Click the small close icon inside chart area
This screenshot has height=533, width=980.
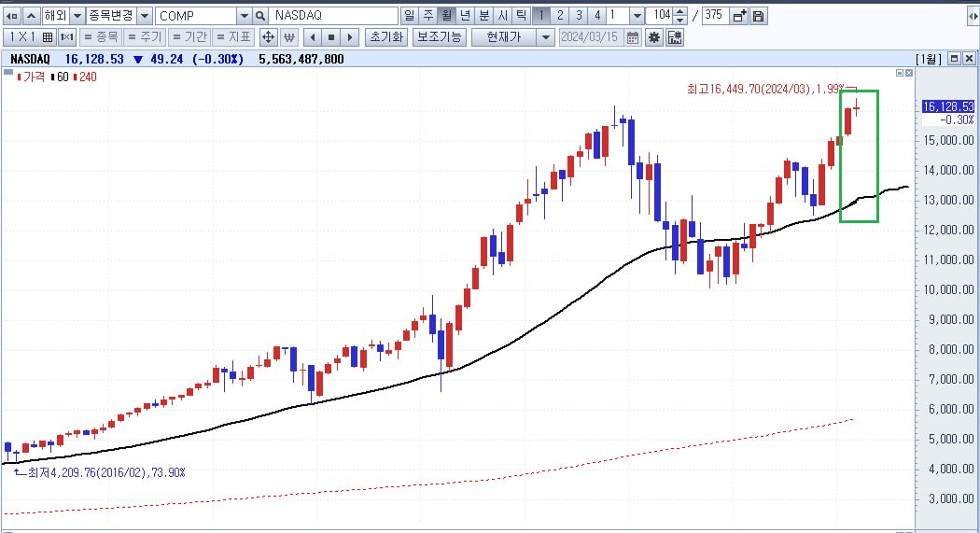point(909,73)
